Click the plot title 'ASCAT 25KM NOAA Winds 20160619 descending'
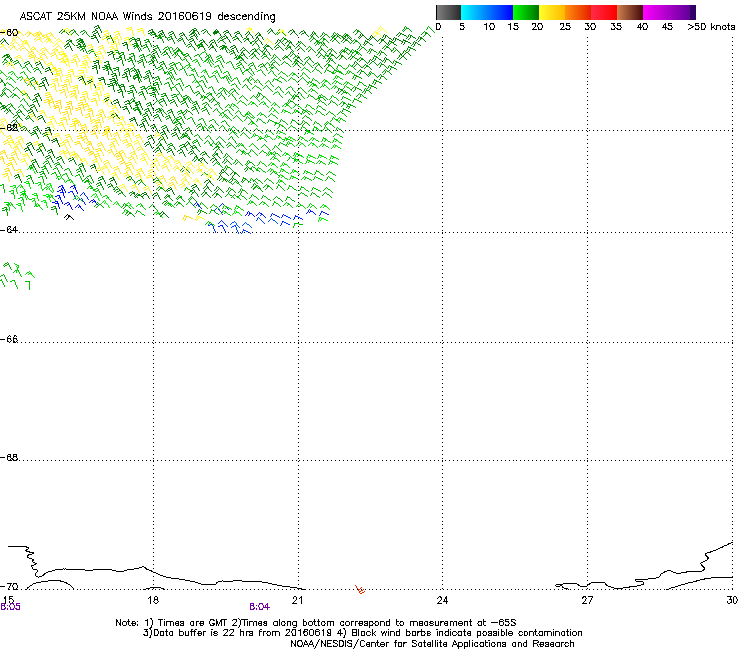 pos(147,17)
